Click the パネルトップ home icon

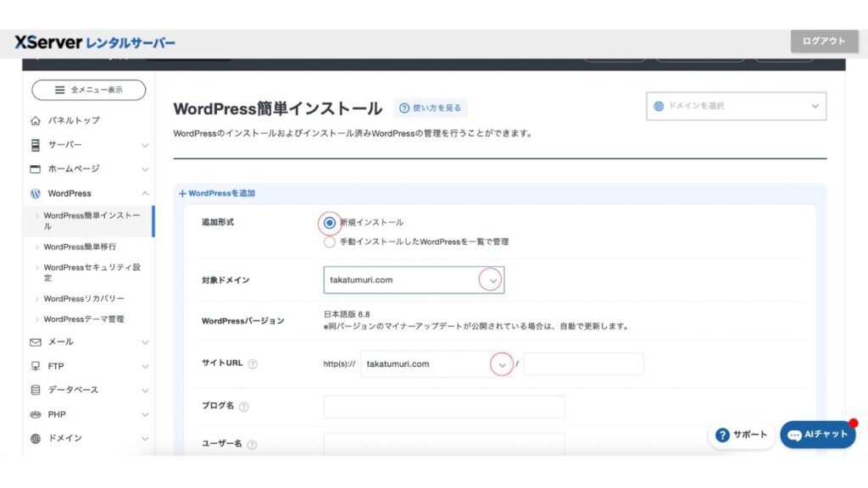coord(36,120)
